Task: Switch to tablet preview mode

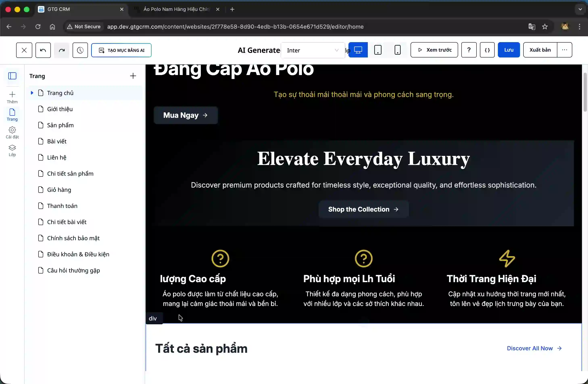Action: (x=377, y=50)
